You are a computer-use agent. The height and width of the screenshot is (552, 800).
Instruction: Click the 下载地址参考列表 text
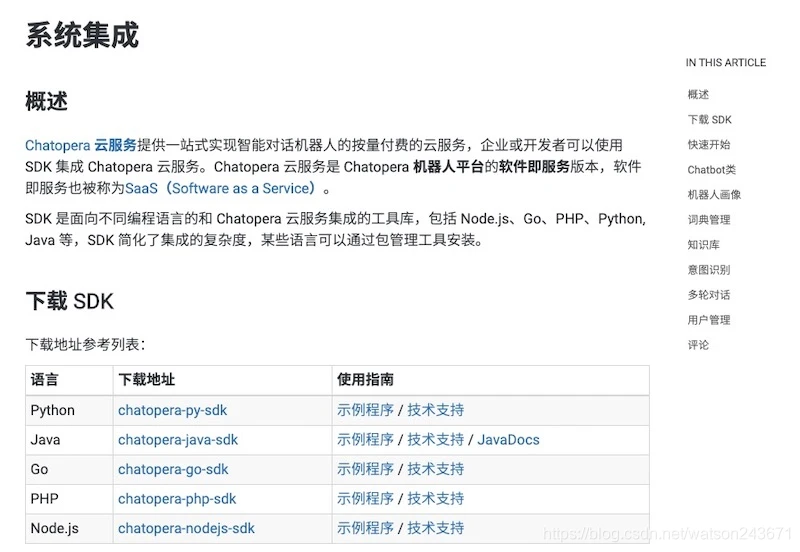coord(85,345)
